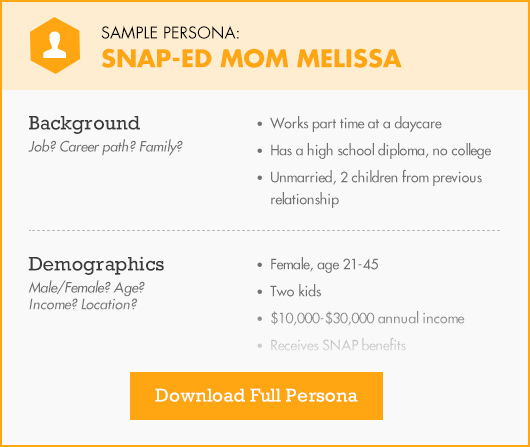Click the Download Full Persona button
The width and height of the screenshot is (530, 447).
tap(256, 396)
